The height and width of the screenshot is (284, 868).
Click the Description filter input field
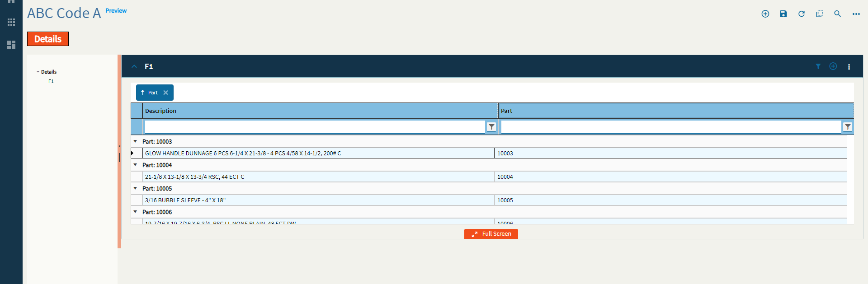click(x=315, y=127)
